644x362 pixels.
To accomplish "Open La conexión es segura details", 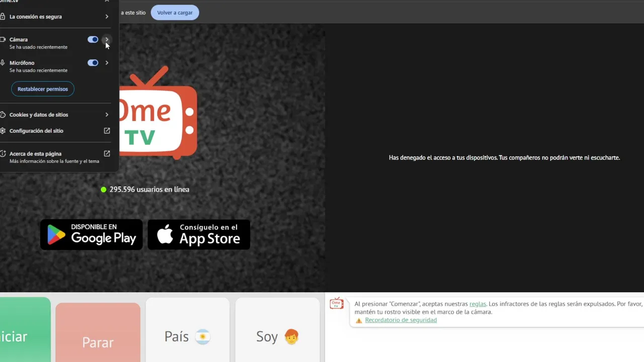I will [x=55, y=17].
